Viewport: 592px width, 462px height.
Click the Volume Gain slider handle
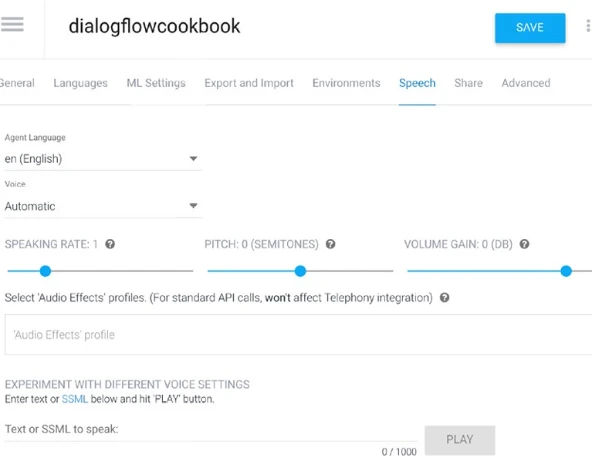point(566,271)
